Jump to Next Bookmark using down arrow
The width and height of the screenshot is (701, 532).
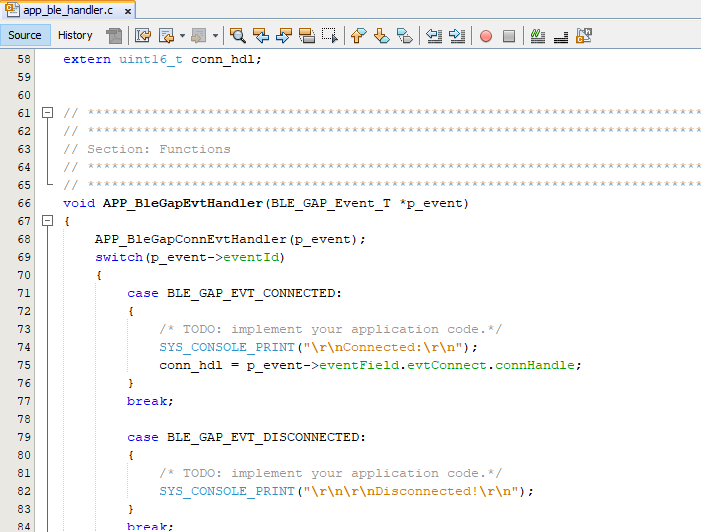click(381, 36)
